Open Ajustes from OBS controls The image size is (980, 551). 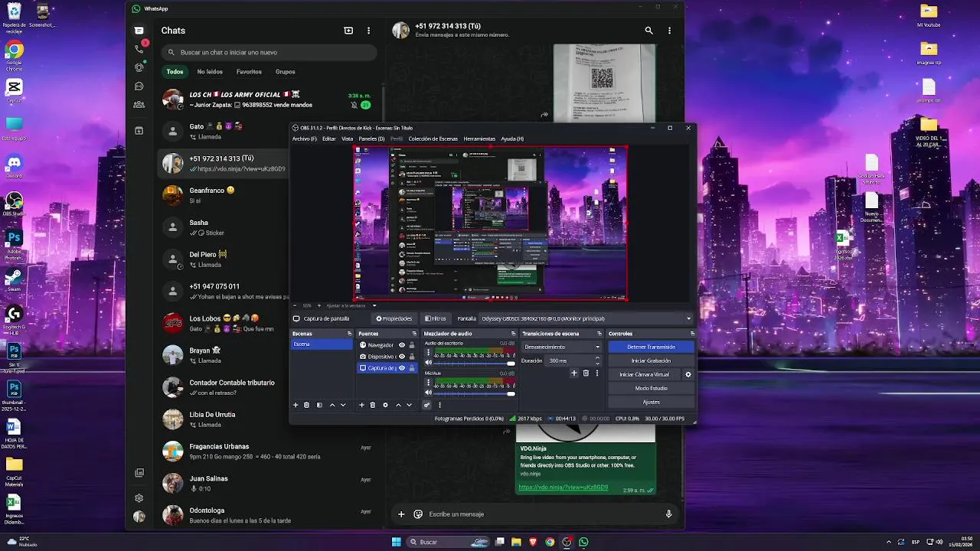coord(651,402)
